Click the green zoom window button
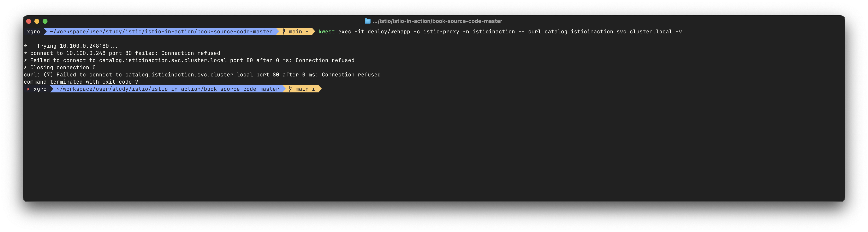This screenshot has height=232, width=868. point(45,21)
